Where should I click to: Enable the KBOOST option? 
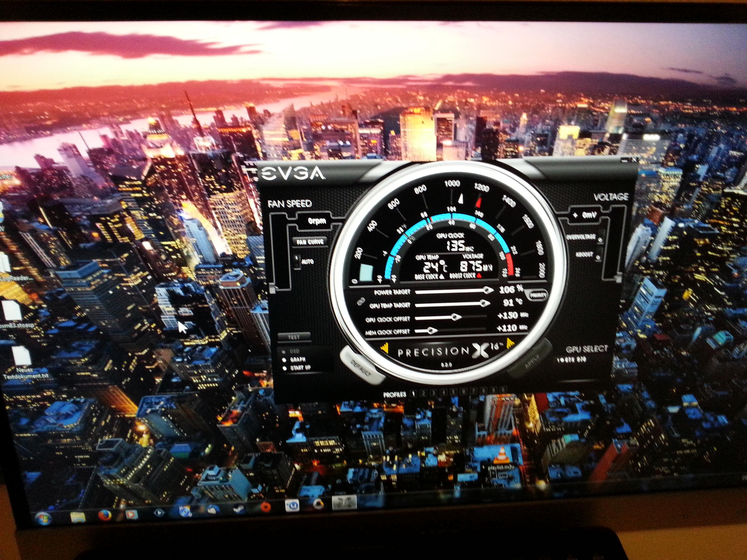[598, 258]
